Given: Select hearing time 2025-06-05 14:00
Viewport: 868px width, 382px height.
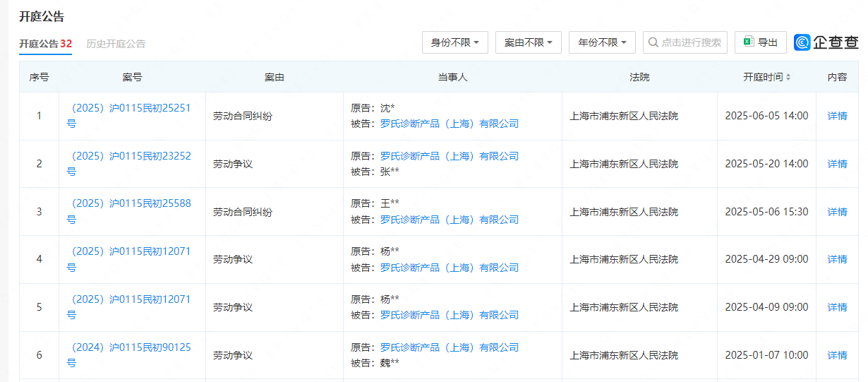Looking at the screenshot, I should click(766, 116).
